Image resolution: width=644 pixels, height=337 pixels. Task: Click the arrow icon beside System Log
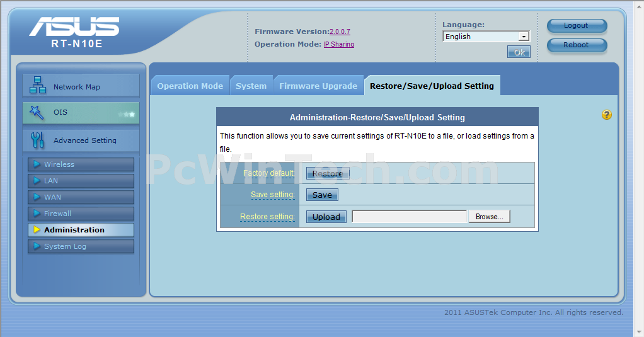pos(37,246)
